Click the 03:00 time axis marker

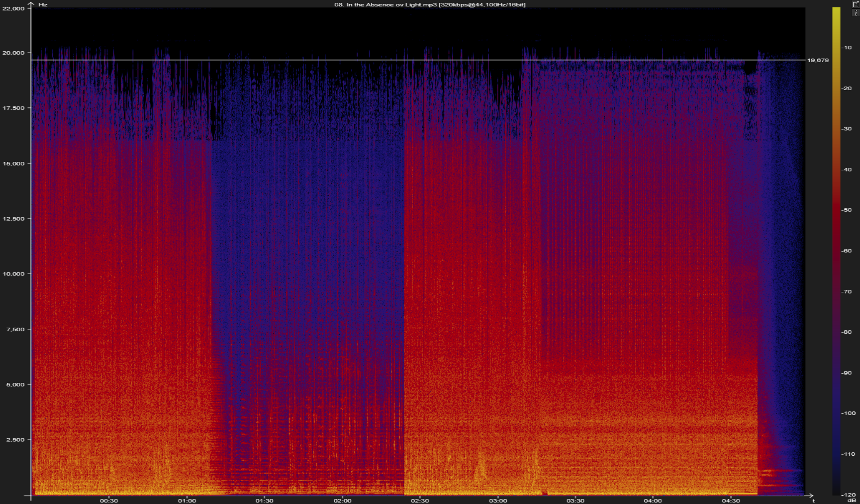point(497,501)
